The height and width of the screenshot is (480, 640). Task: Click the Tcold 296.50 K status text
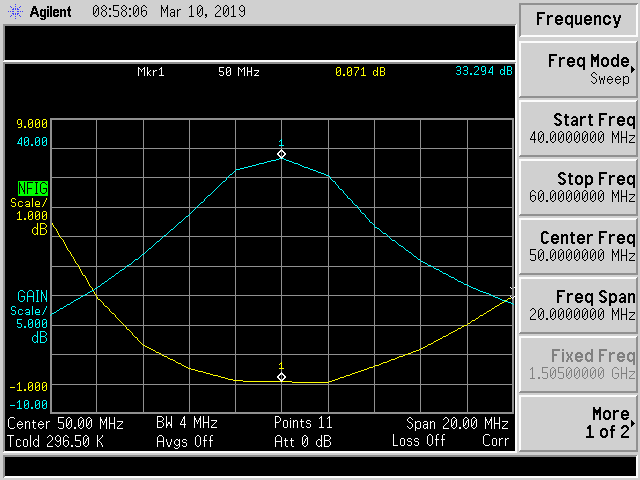point(56,442)
